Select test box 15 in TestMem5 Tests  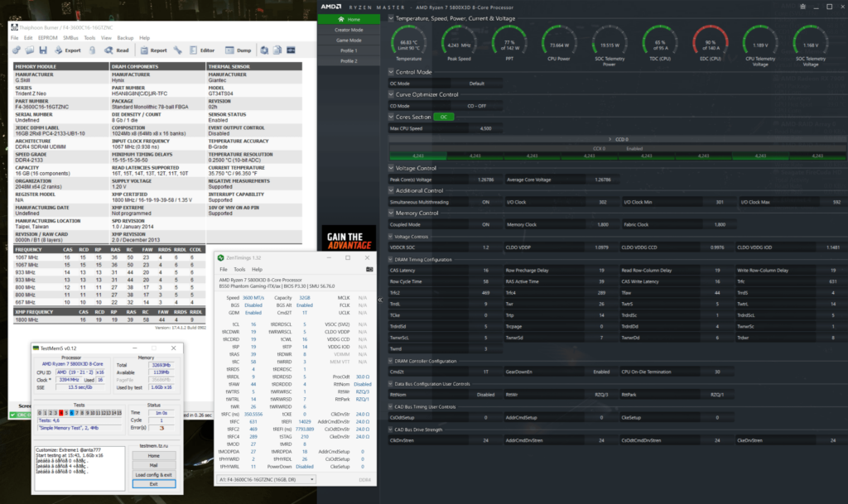point(119,413)
